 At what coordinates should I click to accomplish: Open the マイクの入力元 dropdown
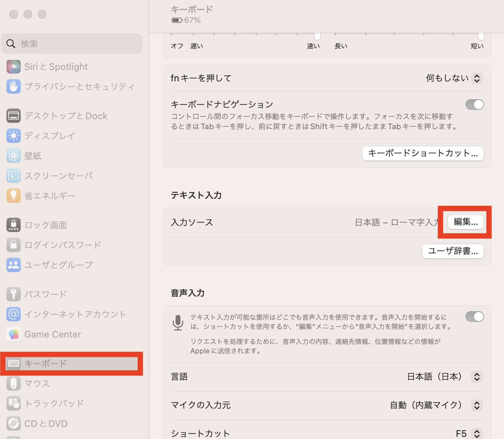477,405
